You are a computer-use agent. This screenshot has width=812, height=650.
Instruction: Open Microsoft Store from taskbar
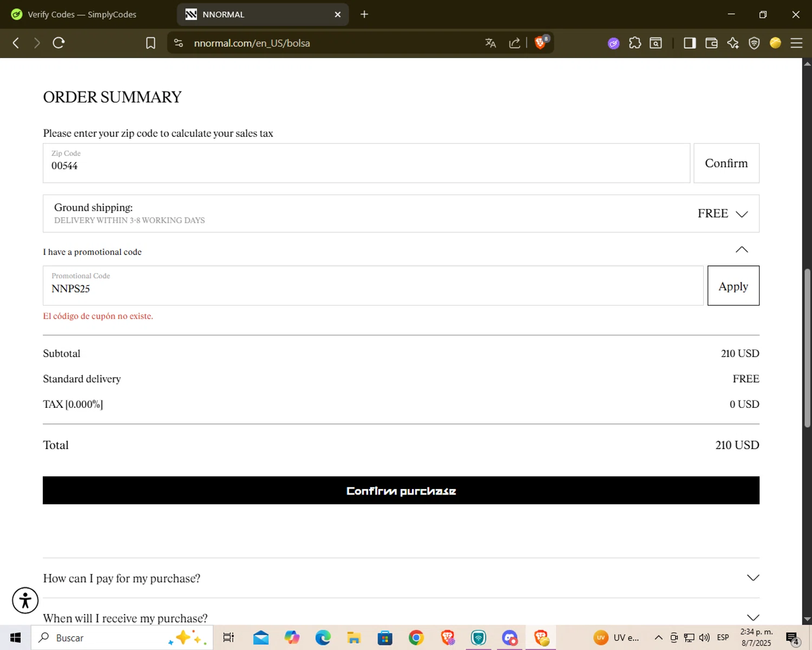pos(385,638)
